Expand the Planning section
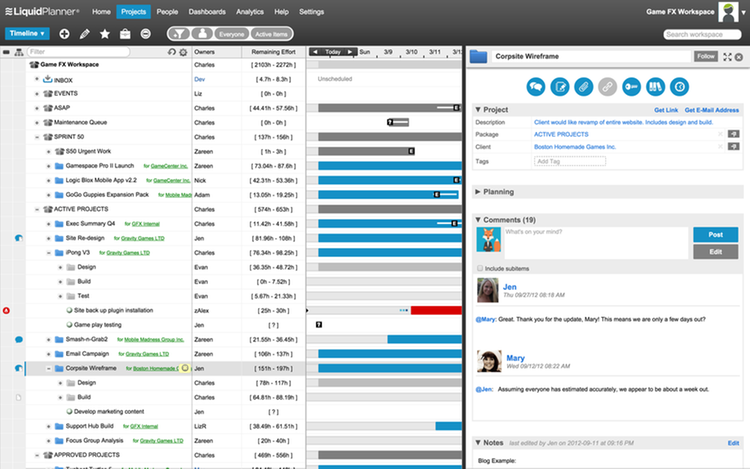750x469 pixels. coord(477,192)
